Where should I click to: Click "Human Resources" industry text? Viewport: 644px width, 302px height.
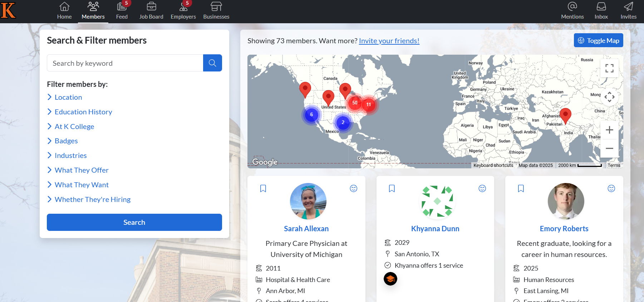pos(549,280)
